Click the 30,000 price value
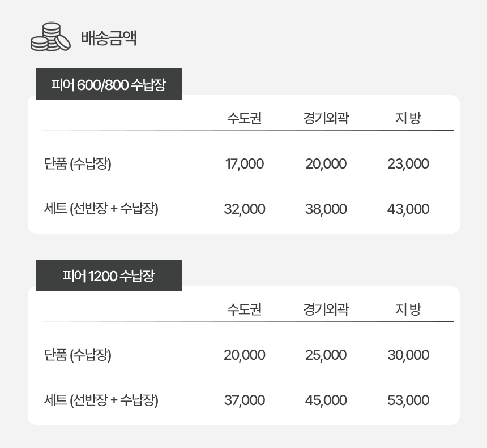The width and height of the screenshot is (487, 448). (x=408, y=355)
